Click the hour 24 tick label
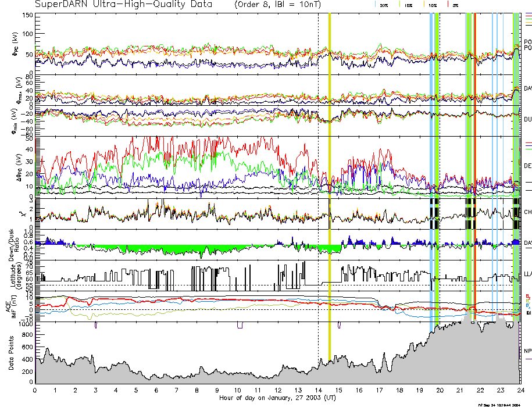The image size is (532, 407). pyautogui.click(x=520, y=390)
